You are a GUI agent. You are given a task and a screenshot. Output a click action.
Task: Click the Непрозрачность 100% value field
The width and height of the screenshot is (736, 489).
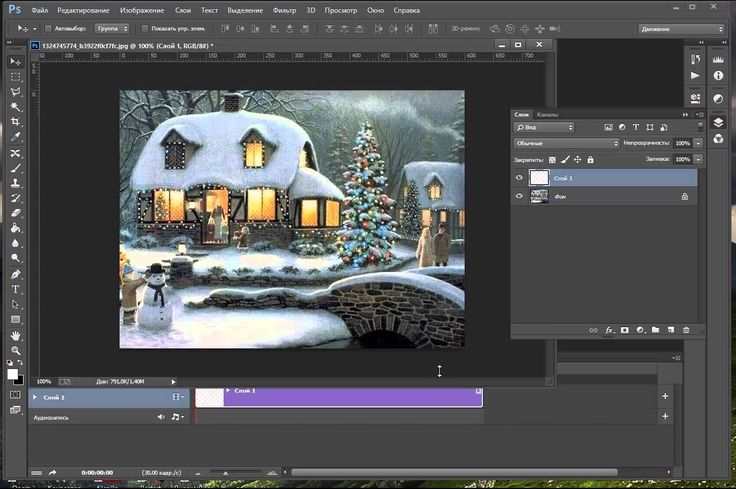683,143
